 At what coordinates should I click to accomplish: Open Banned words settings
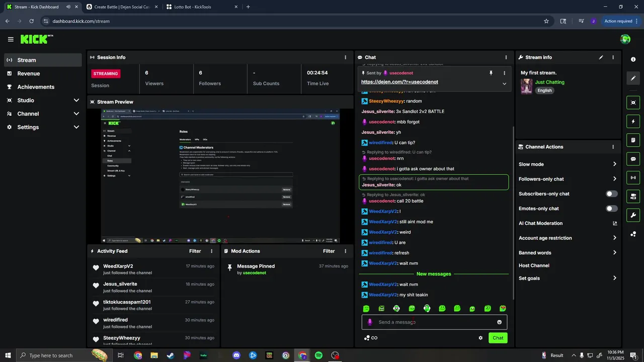(568, 253)
